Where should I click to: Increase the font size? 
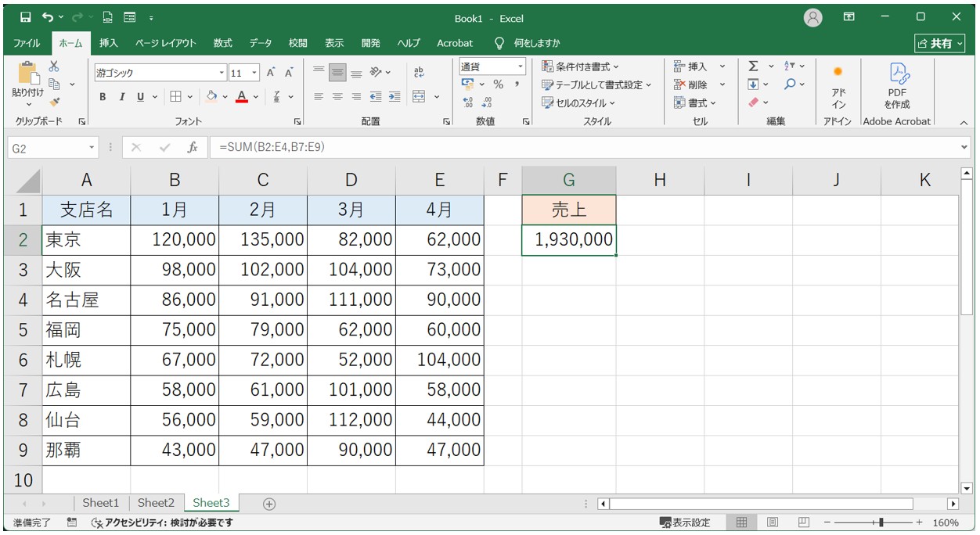pos(271,73)
